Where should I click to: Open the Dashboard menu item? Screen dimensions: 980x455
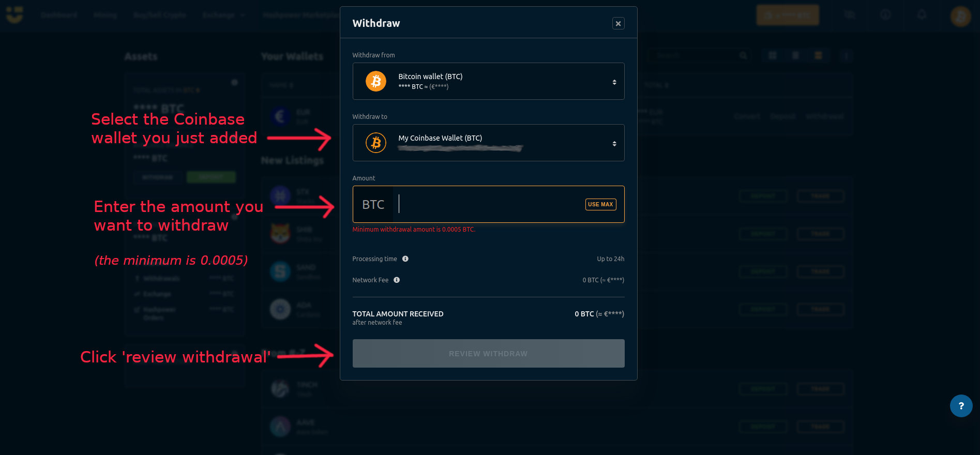(59, 15)
